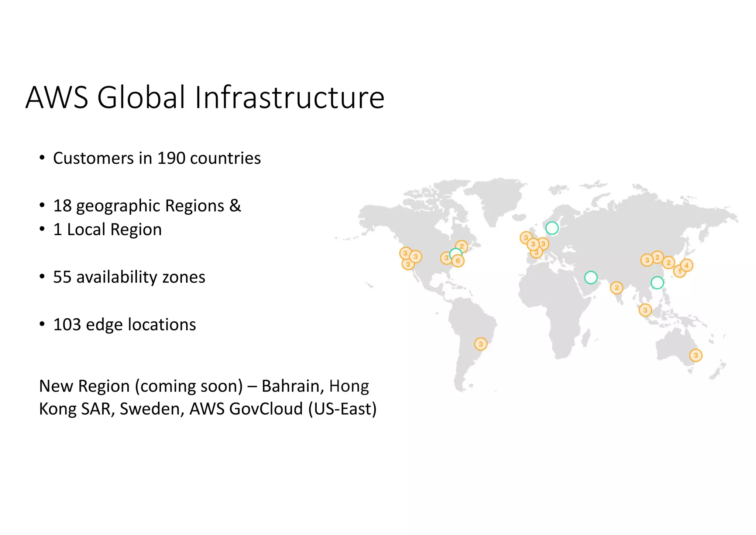Image resolution: width=756 pixels, height=535 pixels.
Task: Click the "New Region (coming soon)" paragraph
Action: [208, 397]
